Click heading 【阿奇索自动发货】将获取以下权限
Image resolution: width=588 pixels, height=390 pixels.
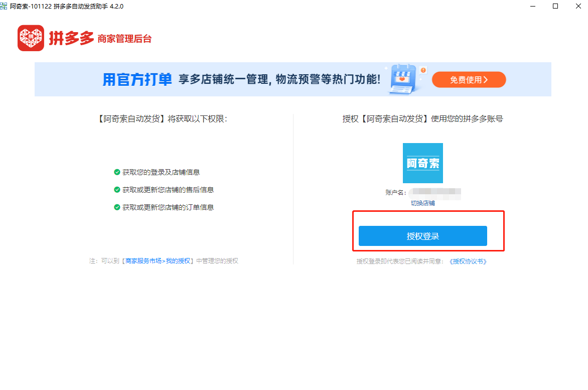[x=162, y=119]
